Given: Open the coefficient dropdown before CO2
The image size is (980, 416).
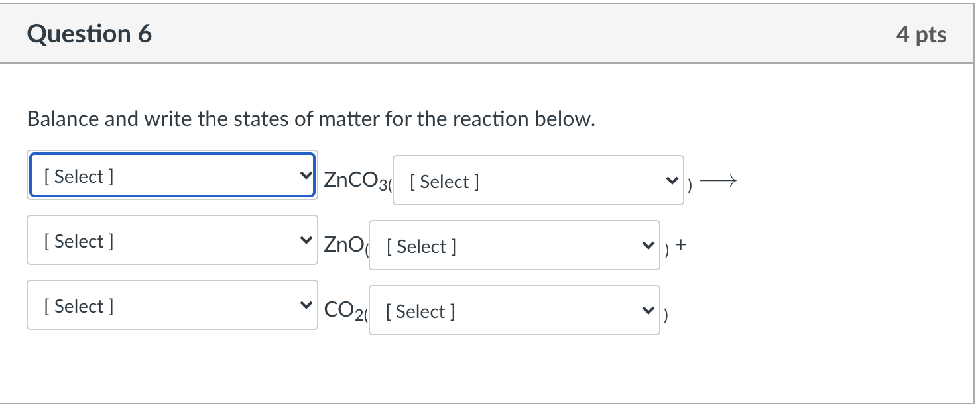Looking at the screenshot, I should coord(171,305).
